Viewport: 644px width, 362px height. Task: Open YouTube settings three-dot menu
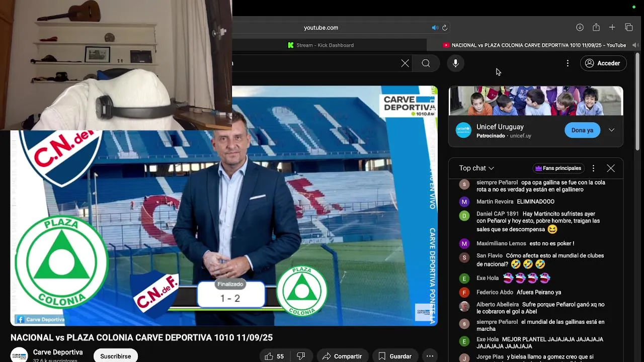(x=568, y=63)
